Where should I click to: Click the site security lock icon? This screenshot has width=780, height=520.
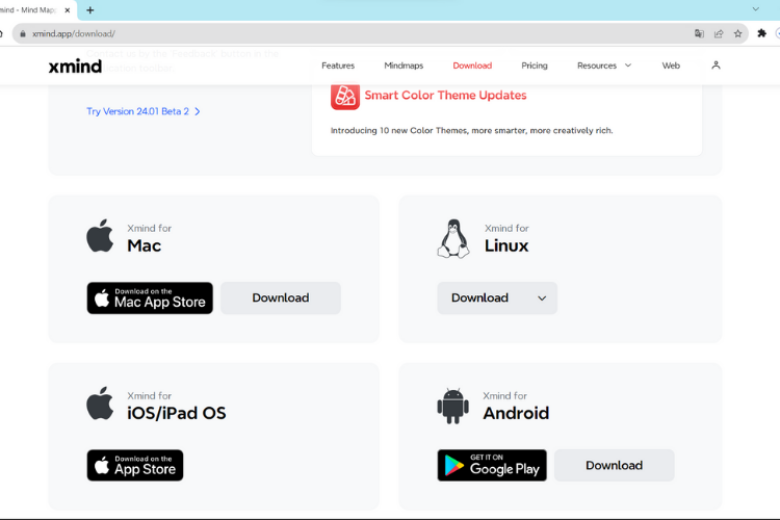22,34
